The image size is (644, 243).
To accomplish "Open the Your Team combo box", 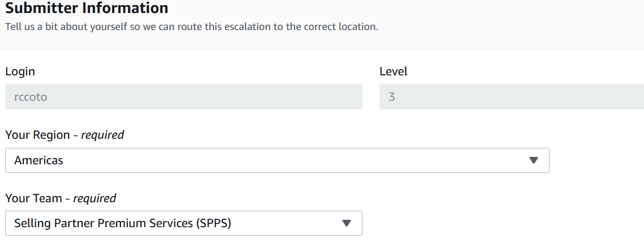I will pos(184,223).
